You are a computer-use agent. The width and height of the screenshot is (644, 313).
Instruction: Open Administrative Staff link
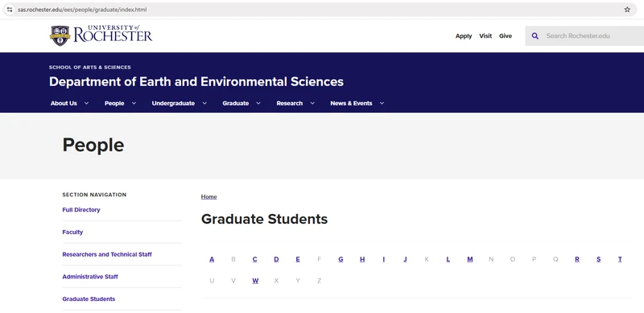90,277
